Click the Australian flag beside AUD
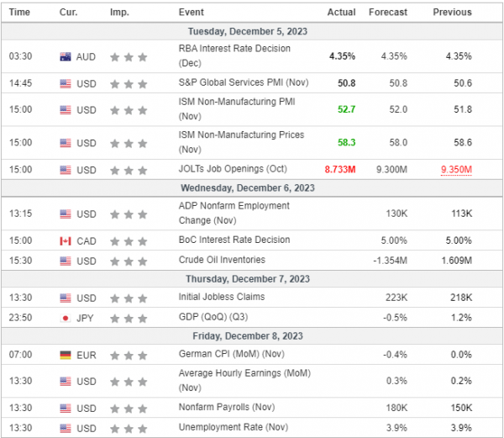The image size is (504, 438). 66,57
